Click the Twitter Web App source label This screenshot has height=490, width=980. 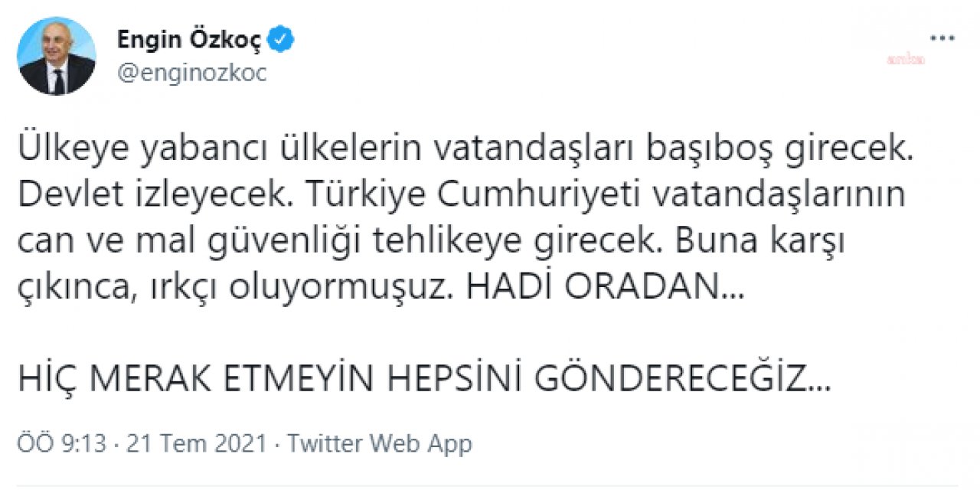tap(377, 443)
